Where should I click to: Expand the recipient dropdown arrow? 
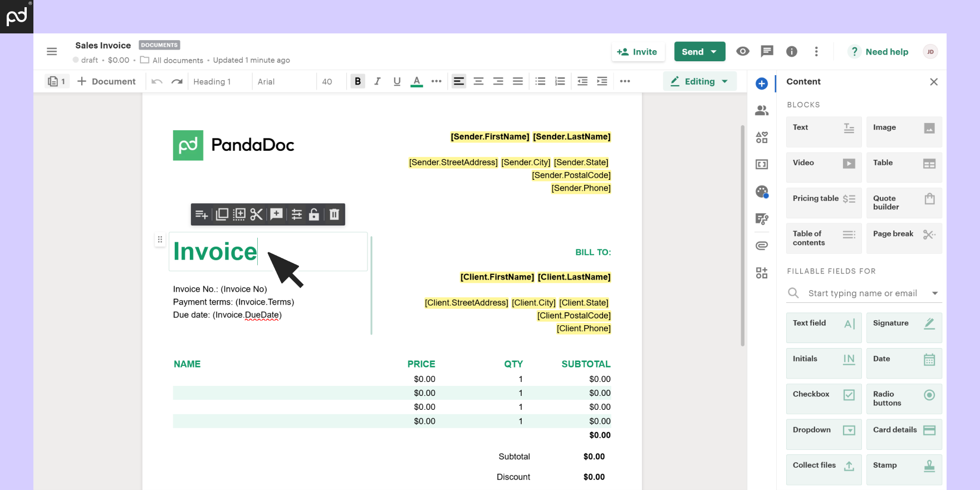tap(935, 293)
